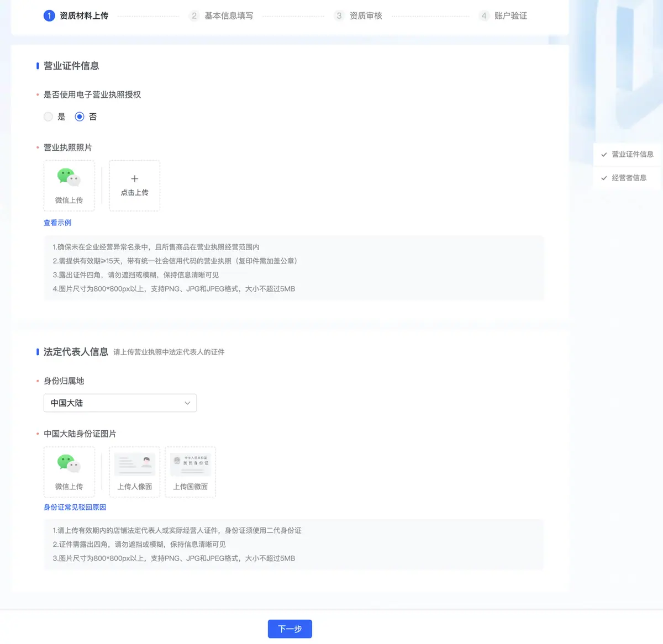Click the 营业证件信息 section heading
Screen dimensions: 663x644
tap(71, 66)
